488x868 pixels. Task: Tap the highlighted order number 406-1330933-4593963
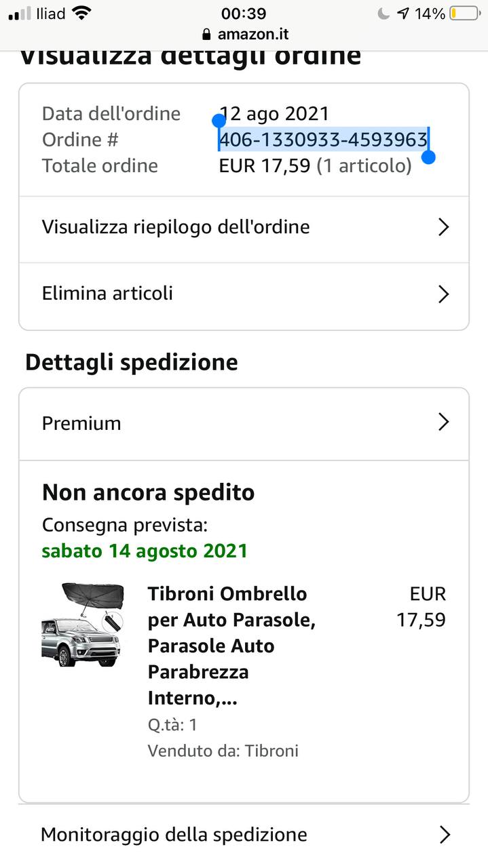(x=323, y=140)
